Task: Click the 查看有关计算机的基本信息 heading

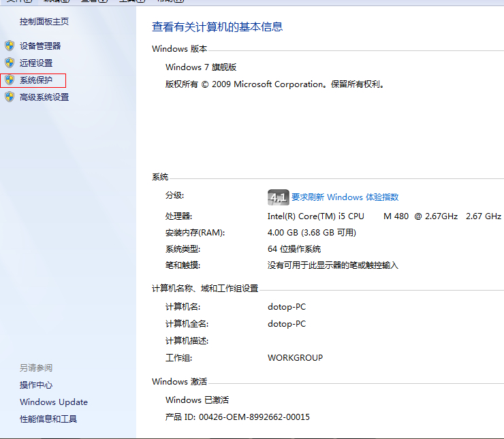Action: click(x=217, y=27)
